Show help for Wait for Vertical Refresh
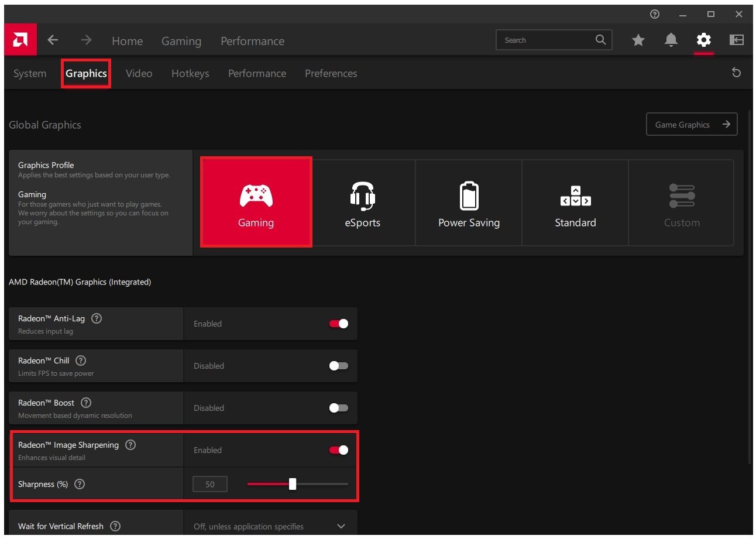The width and height of the screenshot is (756, 539). point(115,526)
